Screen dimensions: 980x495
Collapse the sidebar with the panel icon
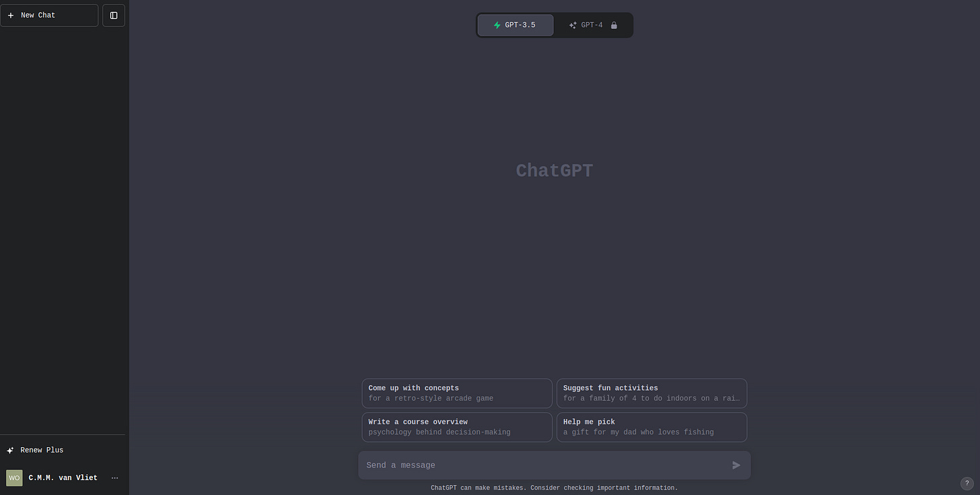114,15
